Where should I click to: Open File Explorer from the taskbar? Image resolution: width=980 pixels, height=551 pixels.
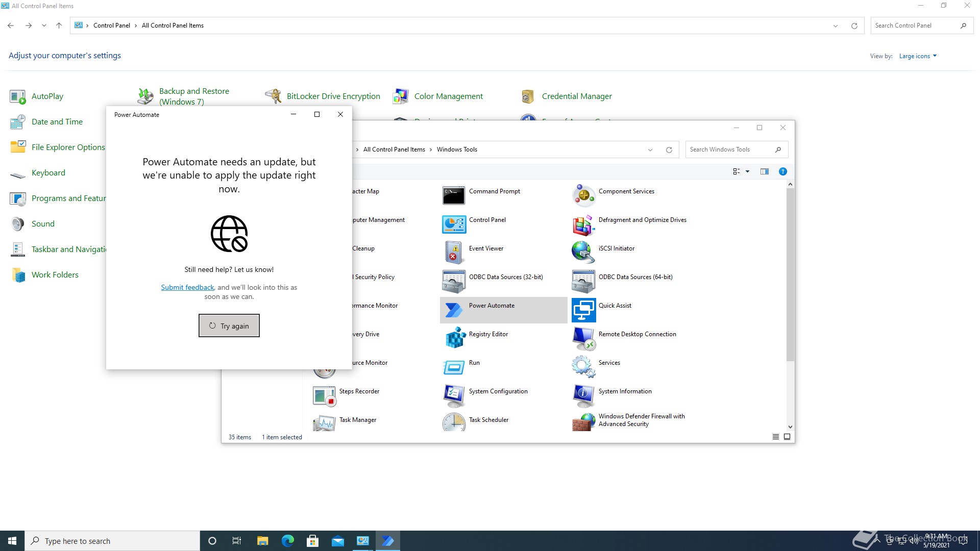tap(262, 541)
